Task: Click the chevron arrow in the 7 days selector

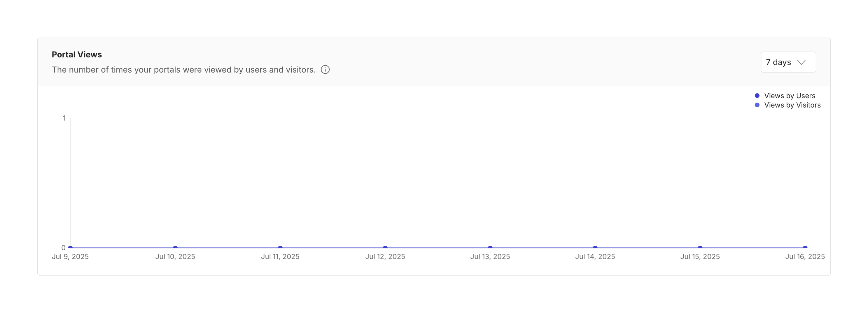Action: [x=801, y=62]
